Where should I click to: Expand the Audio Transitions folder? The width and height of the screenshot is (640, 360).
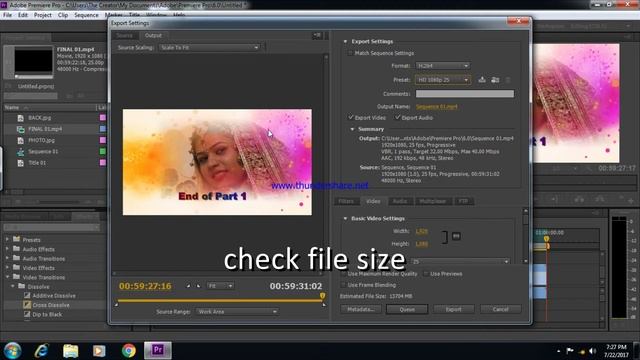point(7,258)
